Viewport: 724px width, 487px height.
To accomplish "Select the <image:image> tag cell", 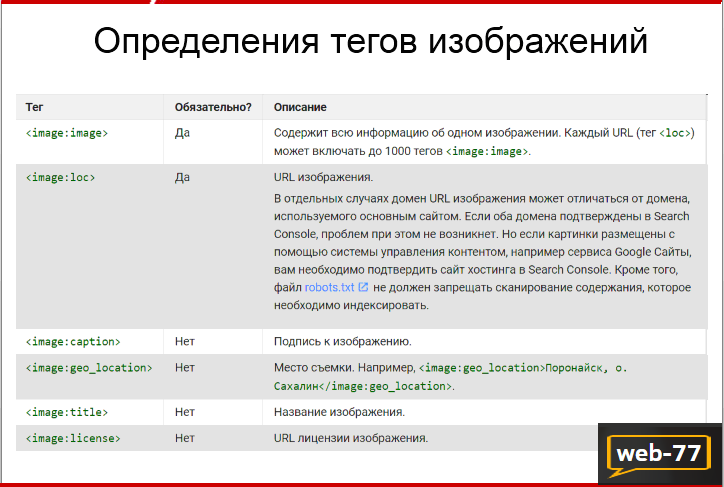I will pyautogui.click(x=67, y=133).
